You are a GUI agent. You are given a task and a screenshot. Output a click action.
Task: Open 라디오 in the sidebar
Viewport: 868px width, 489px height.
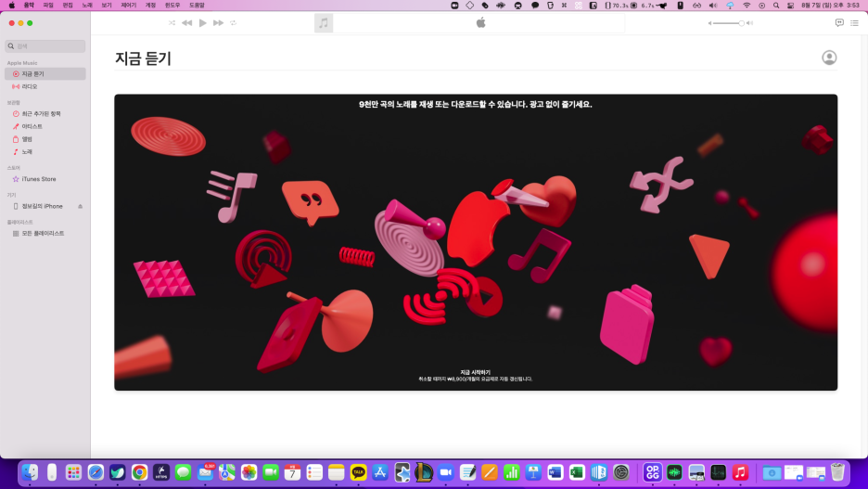[45, 86]
